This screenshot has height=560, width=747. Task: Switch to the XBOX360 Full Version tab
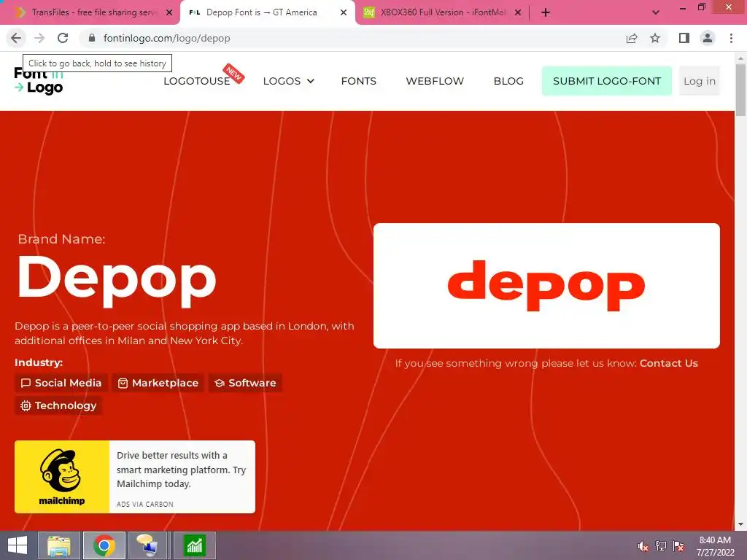(x=443, y=12)
